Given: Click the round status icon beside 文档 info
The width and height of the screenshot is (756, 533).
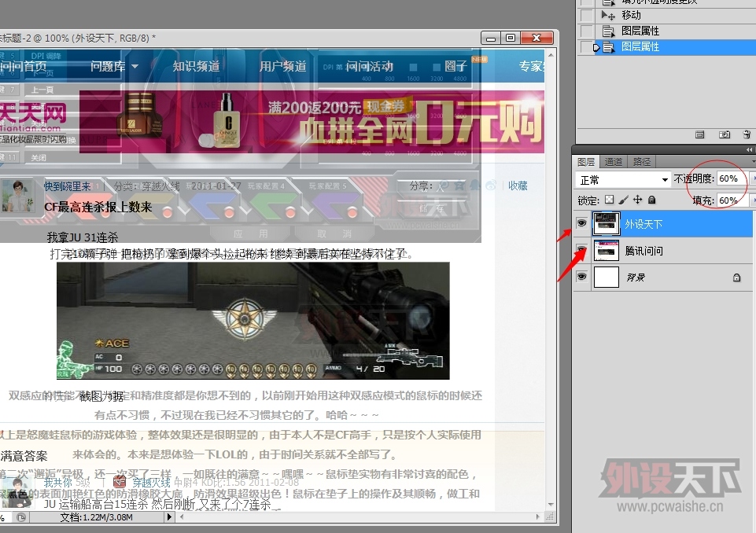Looking at the screenshot, I should (20, 517).
